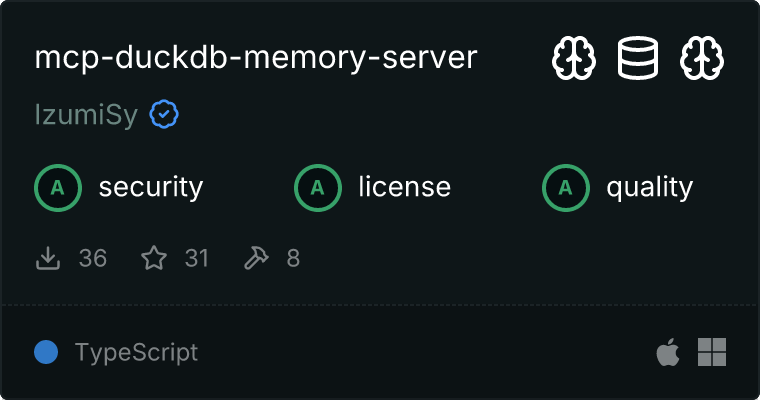Click the security grade A badge

pyautogui.click(x=58, y=188)
